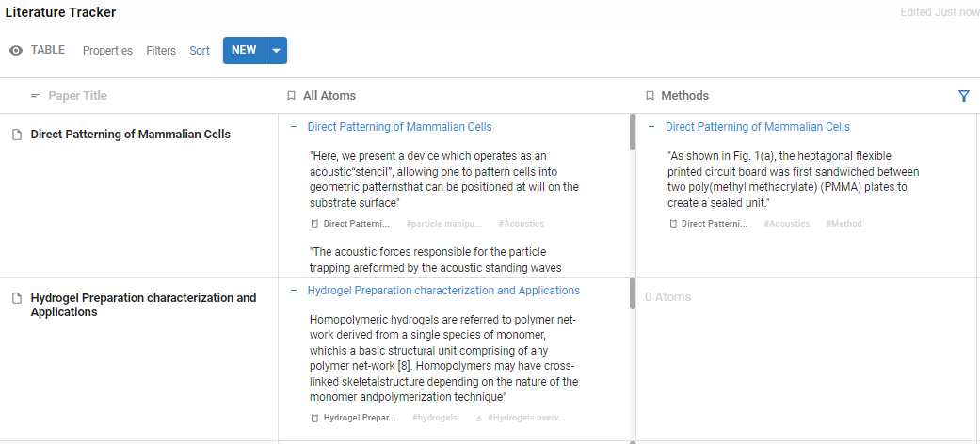The width and height of the screenshot is (980, 444).
Task: Click the funnel filter icon in Methods header
Action: (963, 96)
